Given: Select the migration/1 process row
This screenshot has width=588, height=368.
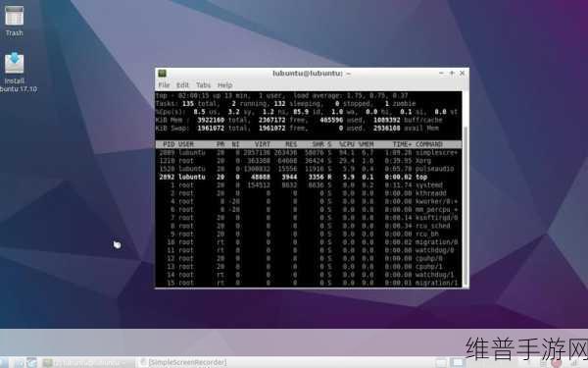Looking at the screenshot, I should pyautogui.click(x=309, y=284).
